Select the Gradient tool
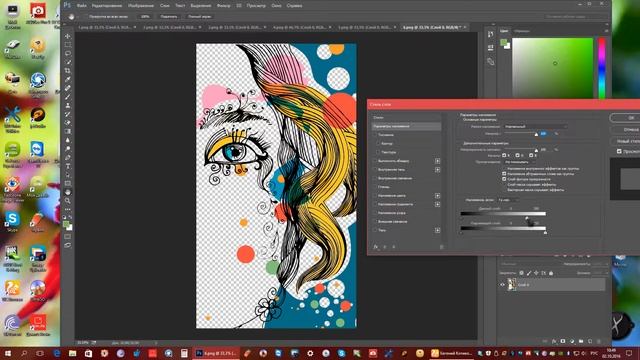Viewport: 640px width, 360px height. pos(68,131)
